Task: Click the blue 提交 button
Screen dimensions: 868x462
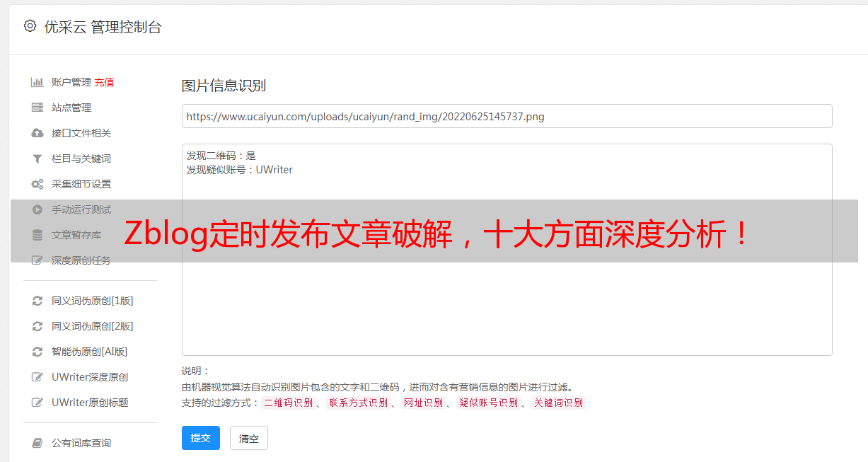Action: pos(201,438)
